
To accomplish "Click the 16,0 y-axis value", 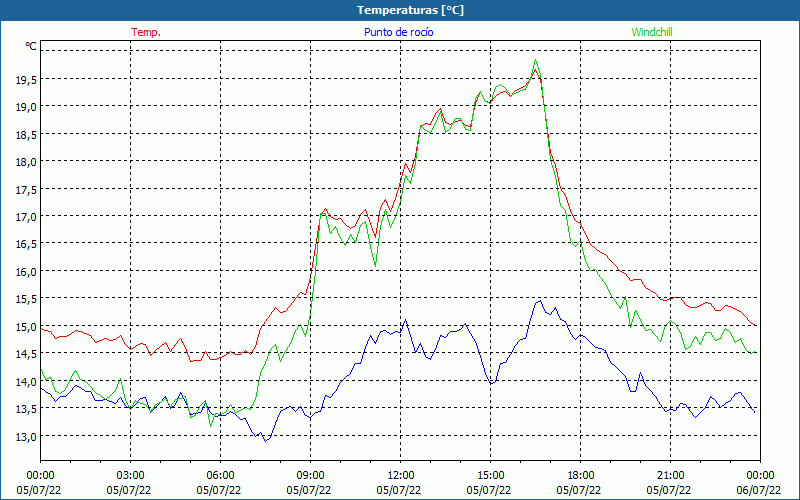I will click(x=26, y=272).
